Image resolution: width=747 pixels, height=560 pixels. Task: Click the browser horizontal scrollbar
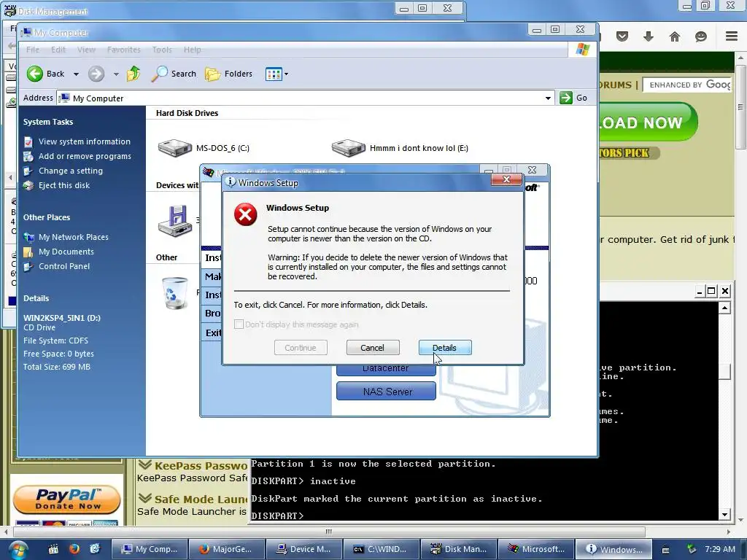pyautogui.click(x=329, y=532)
